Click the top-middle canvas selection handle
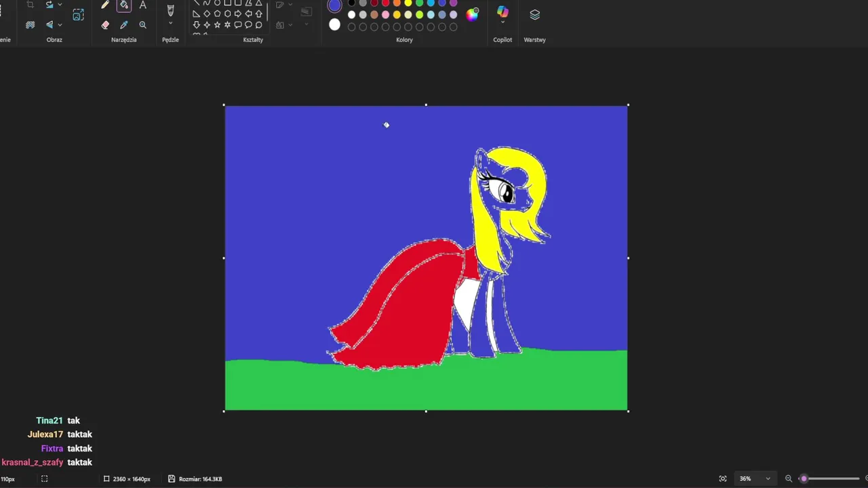The height and width of the screenshot is (488, 868). pyautogui.click(x=426, y=105)
